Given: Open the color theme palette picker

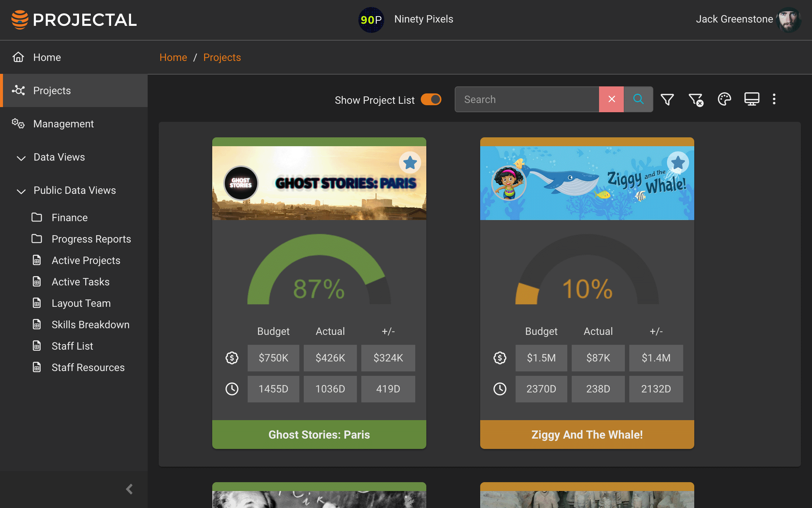Looking at the screenshot, I should click(724, 99).
